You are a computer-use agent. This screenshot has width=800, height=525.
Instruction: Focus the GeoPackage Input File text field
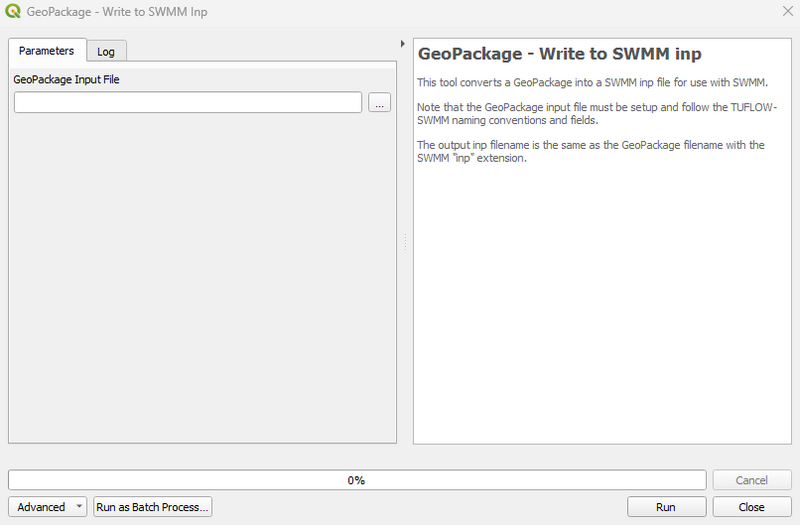(x=188, y=103)
